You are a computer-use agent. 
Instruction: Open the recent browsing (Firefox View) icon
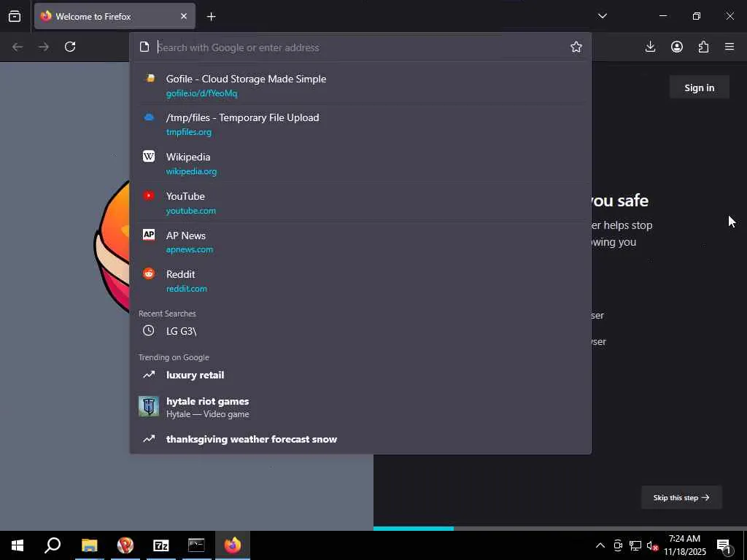pos(15,16)
